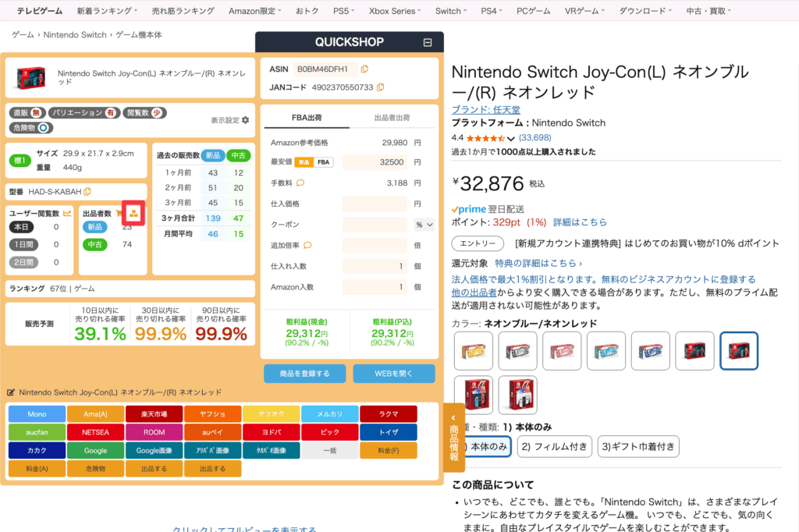Open the 他の出品者 link

[474, 293]
